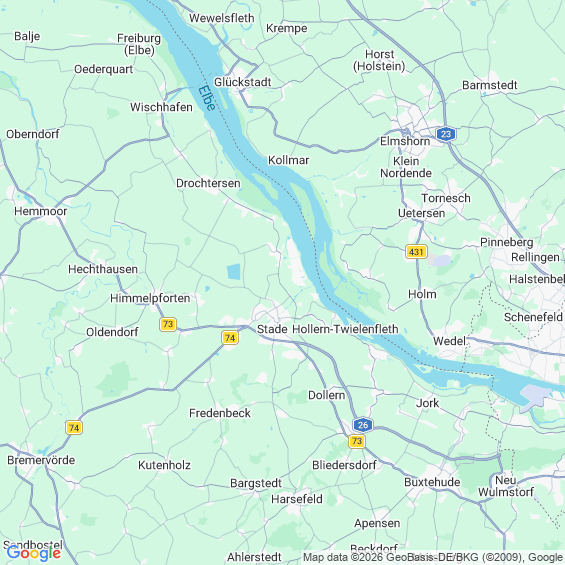Image resolution: width=565 pixels, height=565 pixels.
Task: Click the Elbe river label
Action: (x=207, y=98)
